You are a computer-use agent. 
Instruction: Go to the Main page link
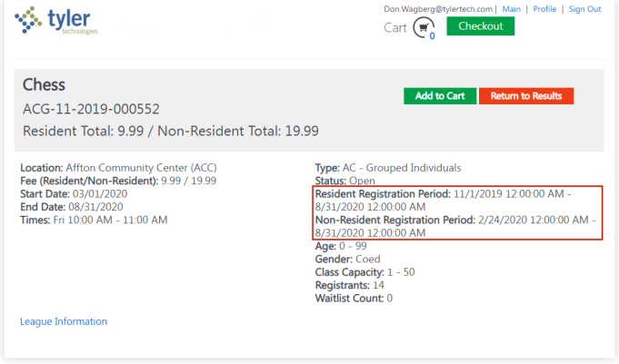click(x=511, y=9)
